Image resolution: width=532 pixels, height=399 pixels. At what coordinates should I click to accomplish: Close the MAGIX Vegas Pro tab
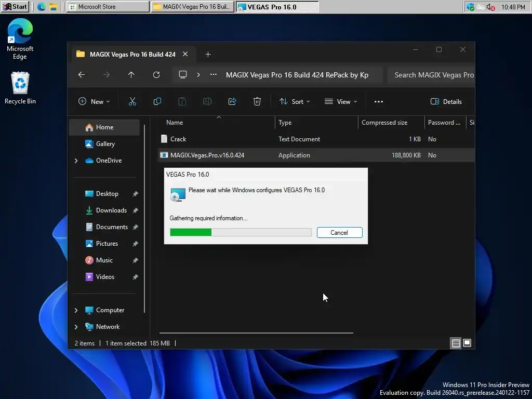[x=185, y=54]
